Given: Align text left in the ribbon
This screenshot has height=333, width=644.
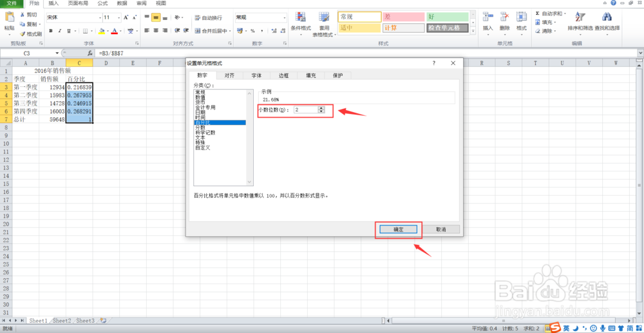Looking at the screenshot, I should [x=147, y=31].
